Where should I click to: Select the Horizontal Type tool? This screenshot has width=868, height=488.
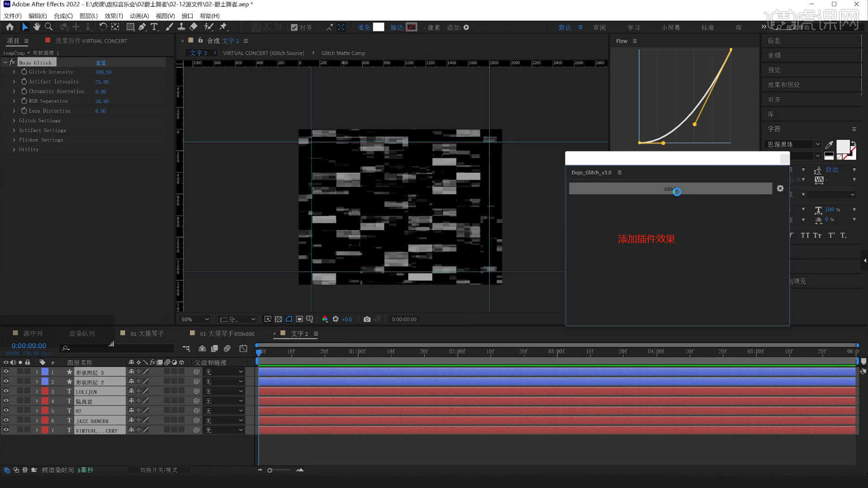click(x=154, y=27)
